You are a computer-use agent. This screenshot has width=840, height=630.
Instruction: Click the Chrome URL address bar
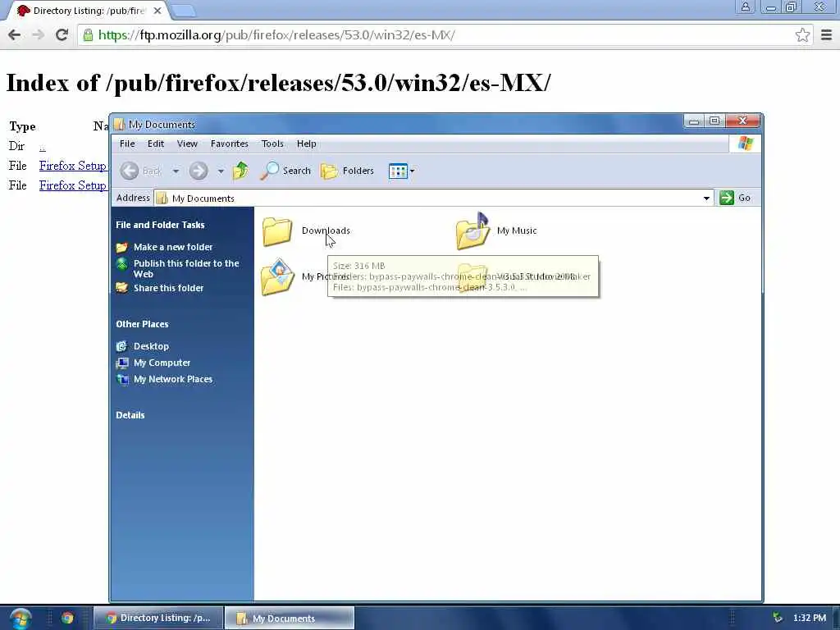[x=445, y=34]
